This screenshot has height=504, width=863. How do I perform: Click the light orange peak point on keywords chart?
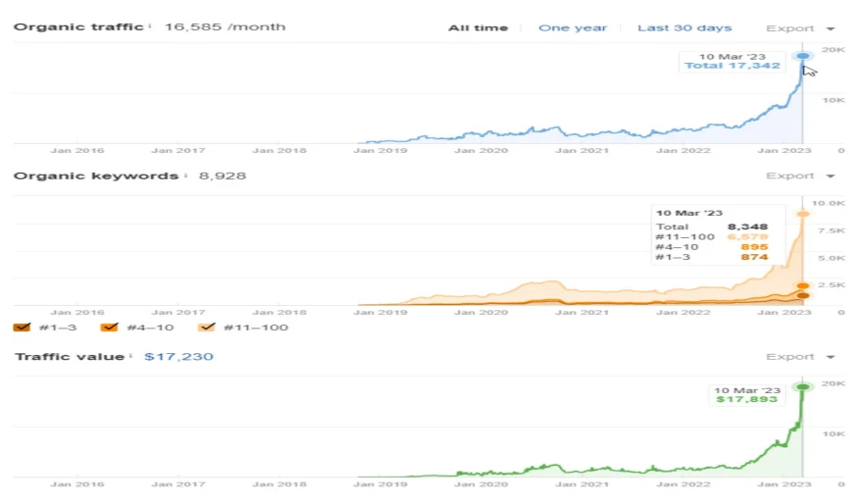coord(803,214)
